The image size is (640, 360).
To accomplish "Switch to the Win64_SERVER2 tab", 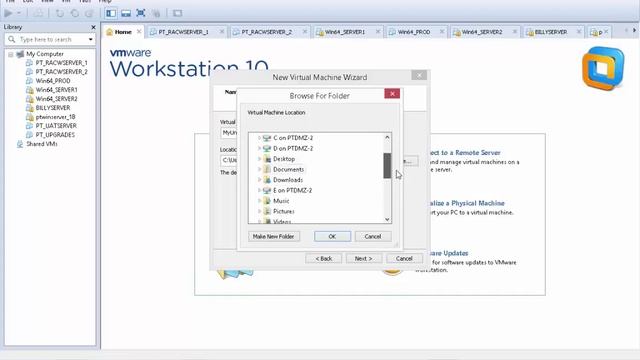I will click(x=482, y=32).
